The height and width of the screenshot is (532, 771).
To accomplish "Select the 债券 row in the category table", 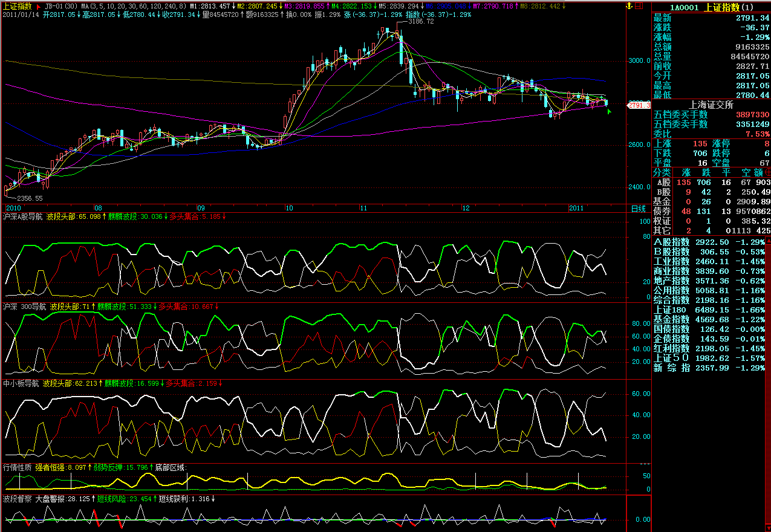I will 711,211.
